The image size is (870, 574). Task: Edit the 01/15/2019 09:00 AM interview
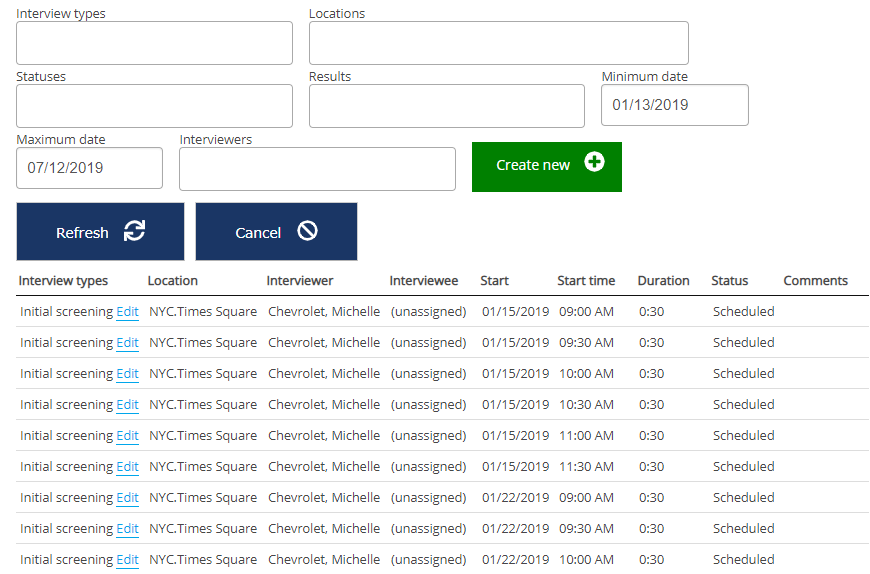(127, 312)
